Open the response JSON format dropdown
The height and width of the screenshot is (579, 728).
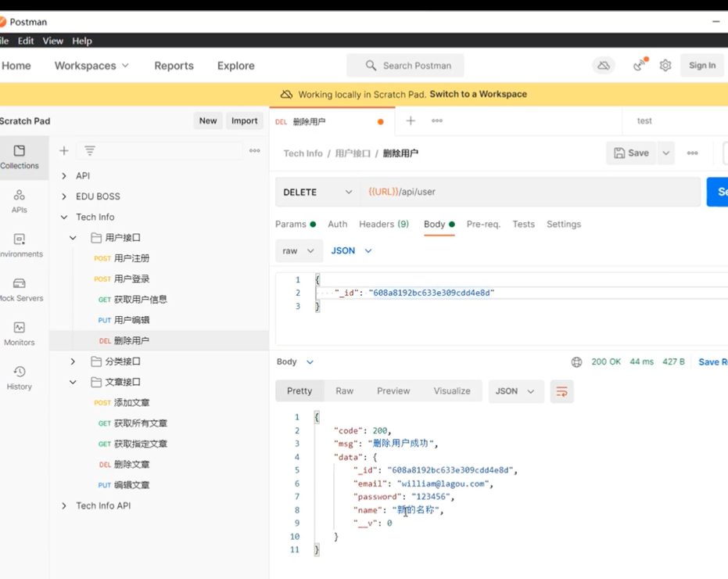pyautogui.click(x=515, y=391)
